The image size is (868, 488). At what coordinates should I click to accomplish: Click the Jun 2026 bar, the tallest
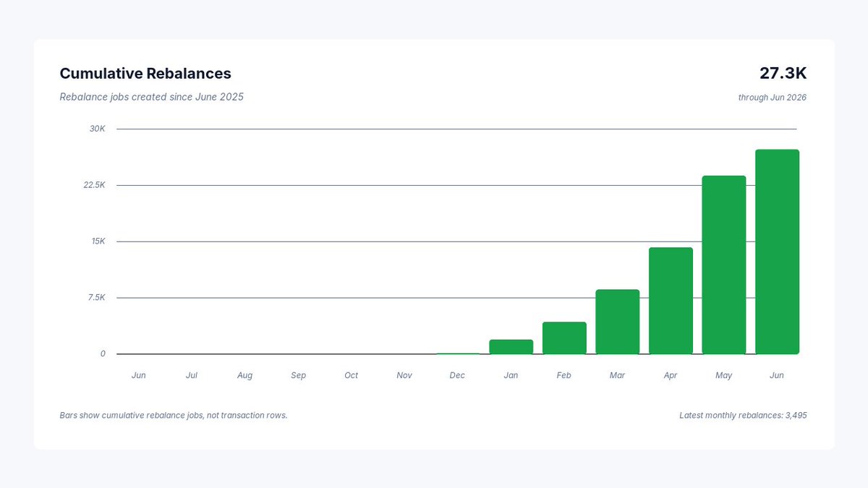click(777, 252)
